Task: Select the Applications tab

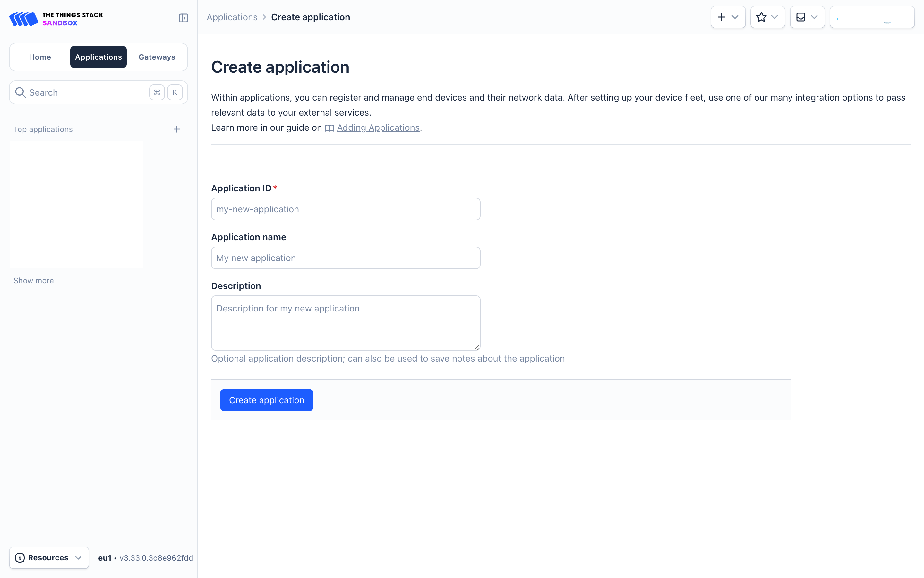Action: pos(98,57)
